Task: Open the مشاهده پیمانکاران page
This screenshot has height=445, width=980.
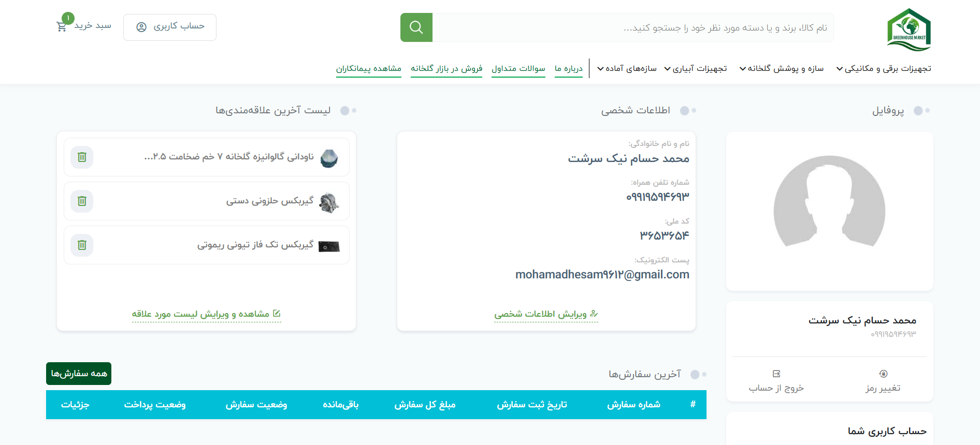Action: (369, 68)
